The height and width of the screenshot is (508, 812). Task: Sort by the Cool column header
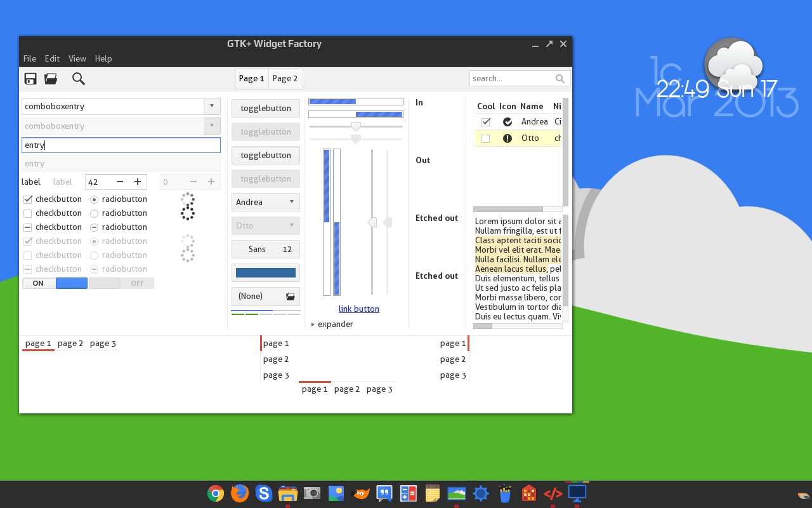pos(486,107)
